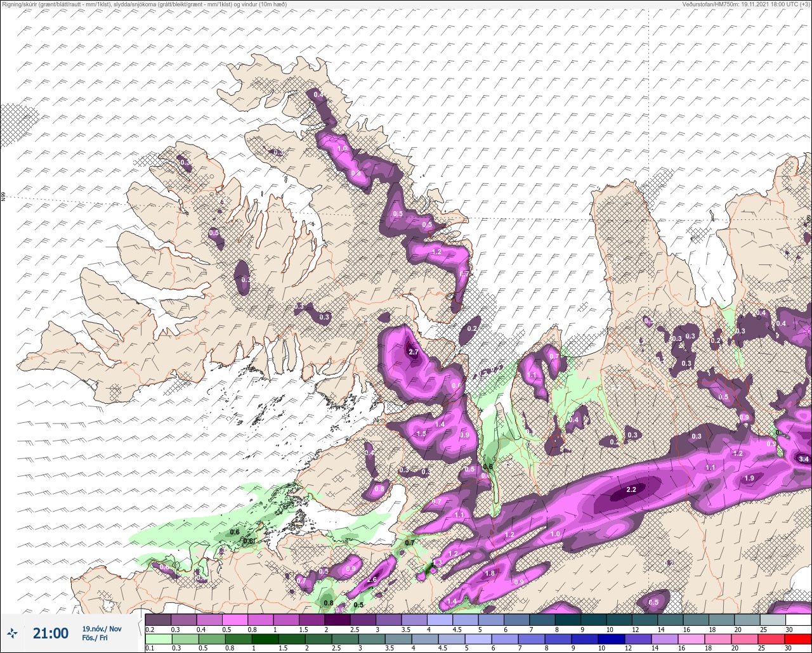This screenshot has width=812, height=653.
Task: Click the 3.4 precipitation value on the map
Action: (x=804, y=459)
